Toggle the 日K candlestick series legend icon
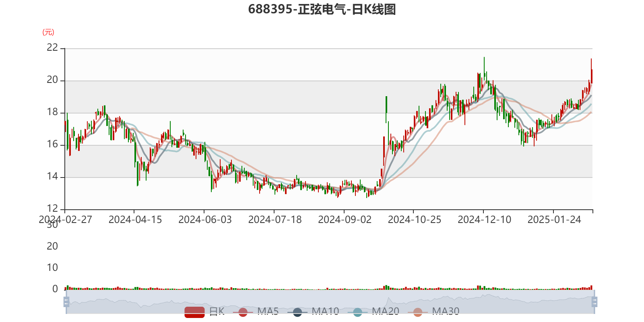 (x=194, y=312)
